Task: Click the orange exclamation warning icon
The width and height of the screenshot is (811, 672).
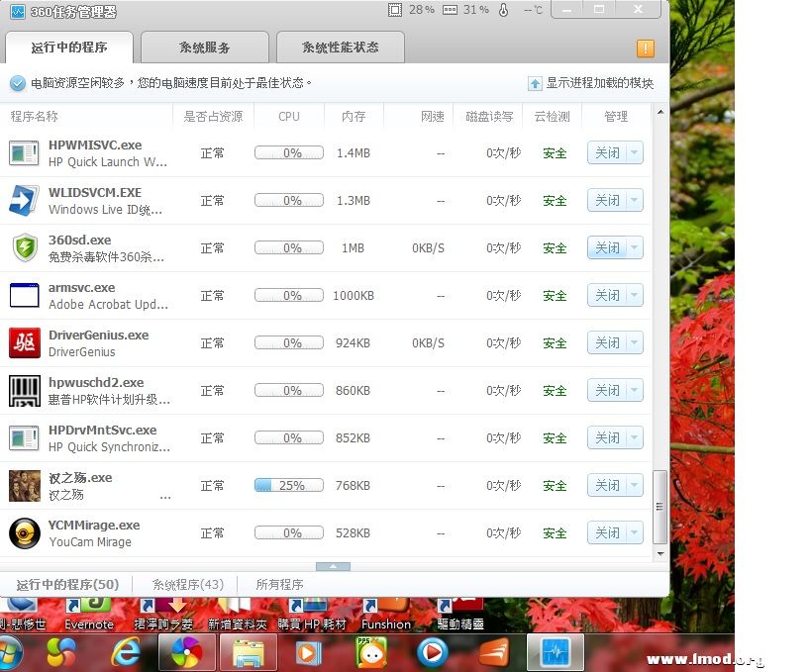Action: pos(645,48)
